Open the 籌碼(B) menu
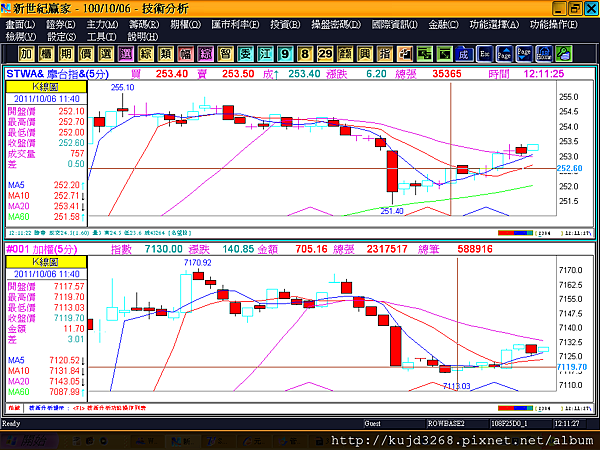This screenshot has height=450, width=600. click(144, 25)
